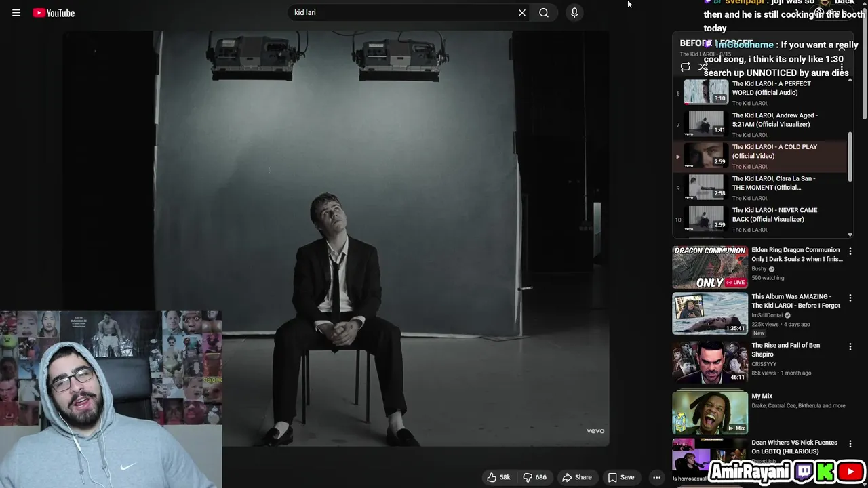Save the video to a playlist

click(620, 477)
